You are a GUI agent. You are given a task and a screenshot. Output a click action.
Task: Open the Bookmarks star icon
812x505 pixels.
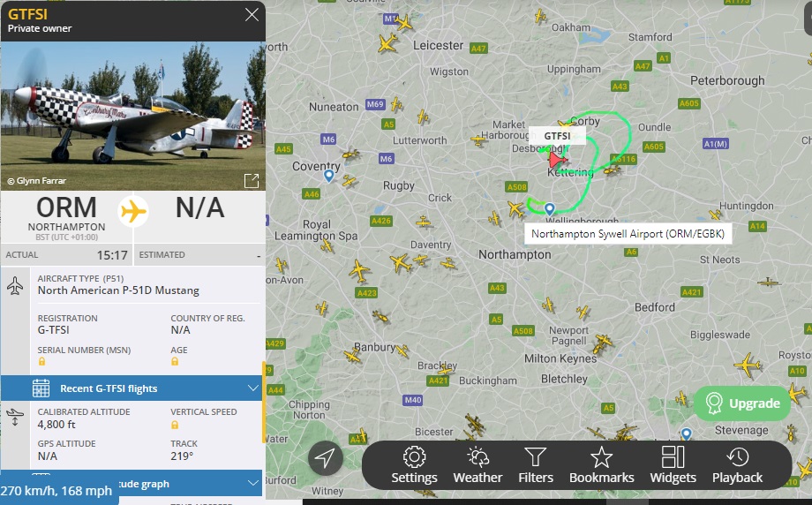(601, 464)
